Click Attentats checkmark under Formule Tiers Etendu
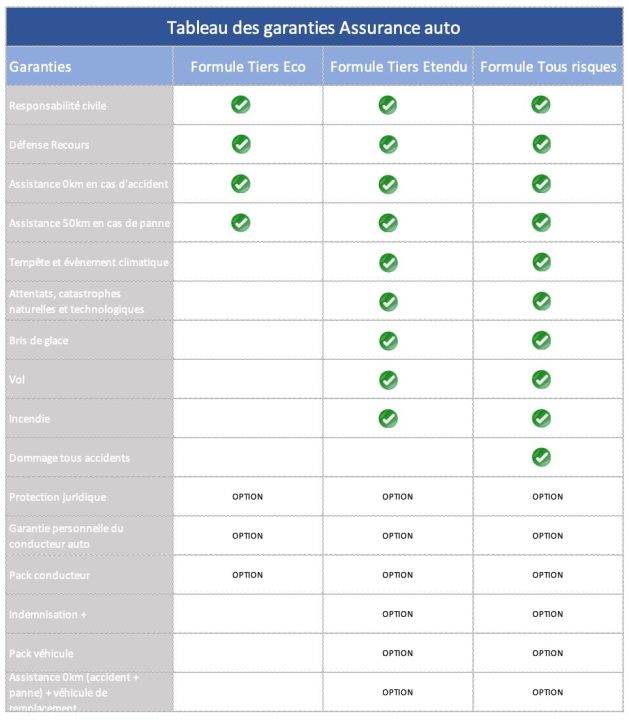The width and height of the screenshot is (629, 720). (x=388, y=301)
